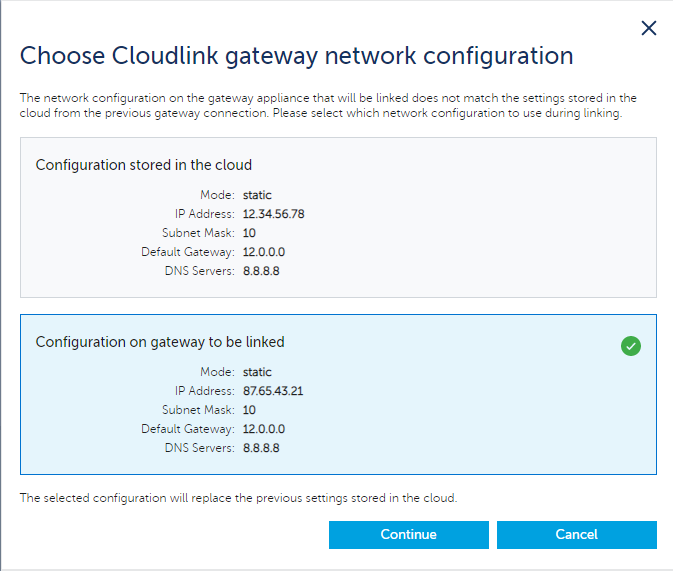Click the DNS Servers value in the cloud panel
The image size is (673, 571).
pos(261,271)
